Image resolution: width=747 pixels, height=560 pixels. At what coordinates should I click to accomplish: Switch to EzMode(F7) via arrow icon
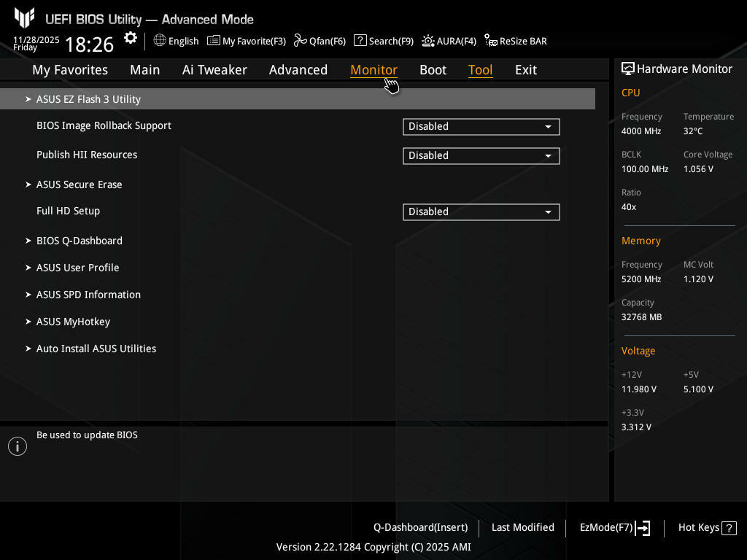point(643,528)
